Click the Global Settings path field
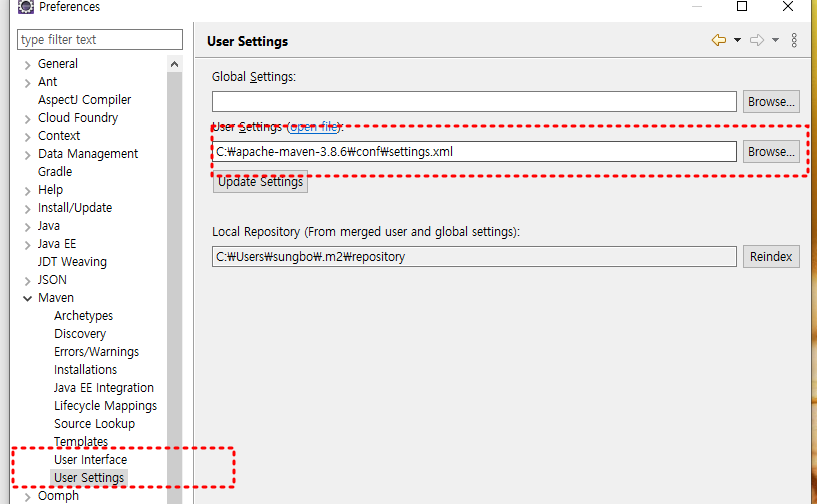The height and width of the screenshot is (504, 817). pyautogui.click(x=474, y=101)
